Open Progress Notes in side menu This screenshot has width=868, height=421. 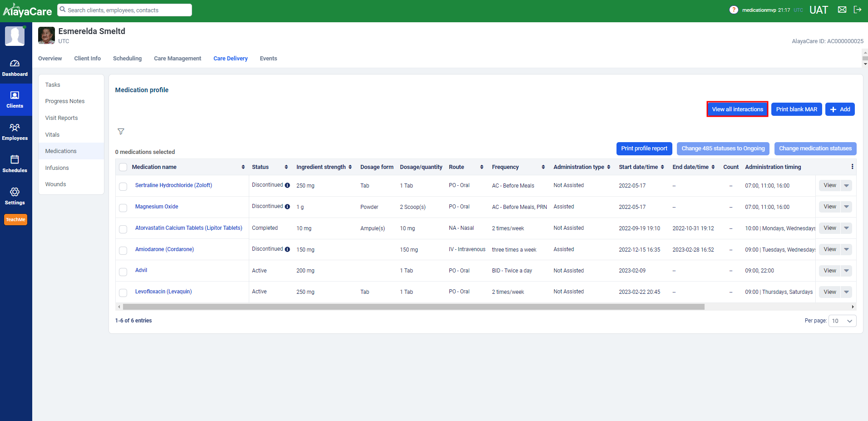point(65,101)
